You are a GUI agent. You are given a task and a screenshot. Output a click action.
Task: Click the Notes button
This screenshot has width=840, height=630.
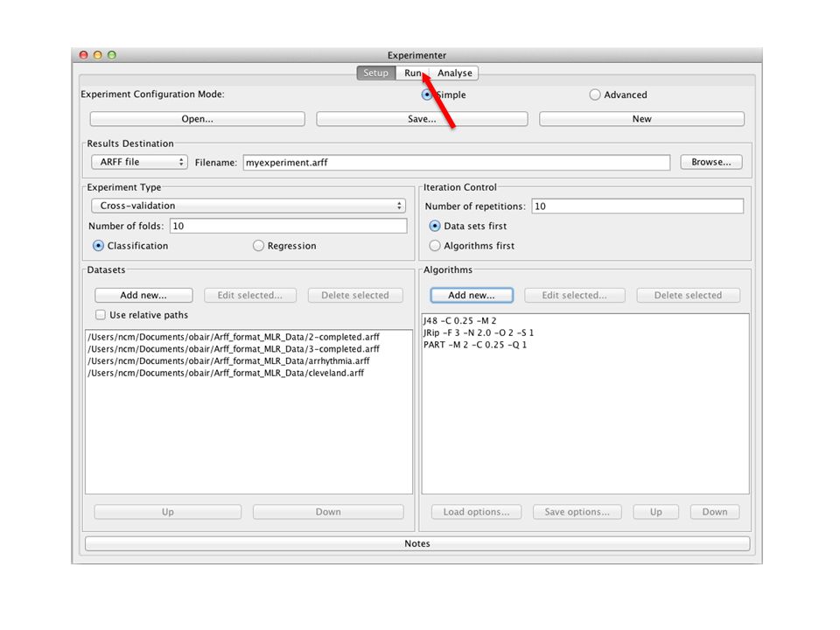(x=417, y=543)
